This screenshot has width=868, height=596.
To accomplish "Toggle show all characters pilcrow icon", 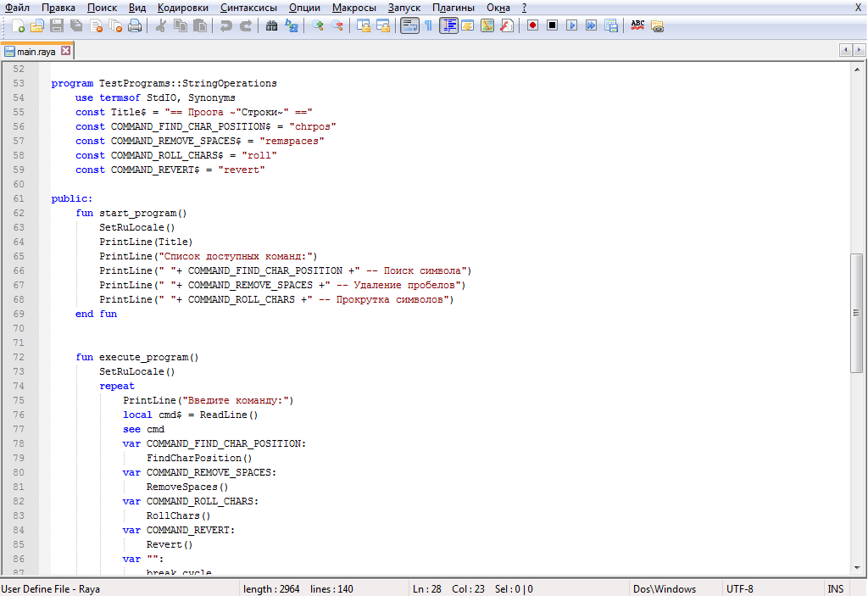I will pyautogui.click(x=428, y=25).
